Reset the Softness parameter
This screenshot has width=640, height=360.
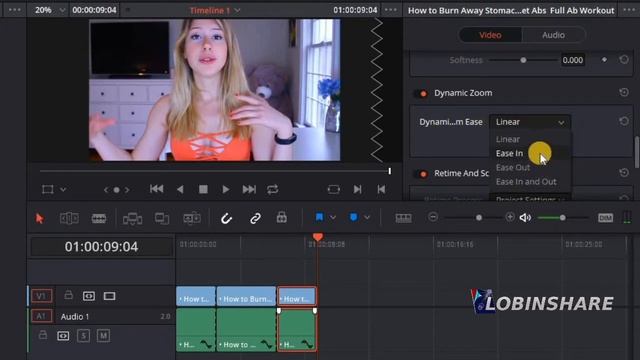pos(624,60)
